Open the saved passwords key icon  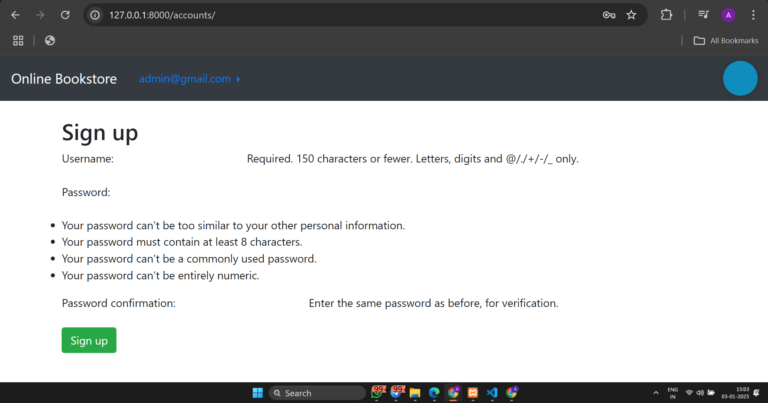click(609, 15)
